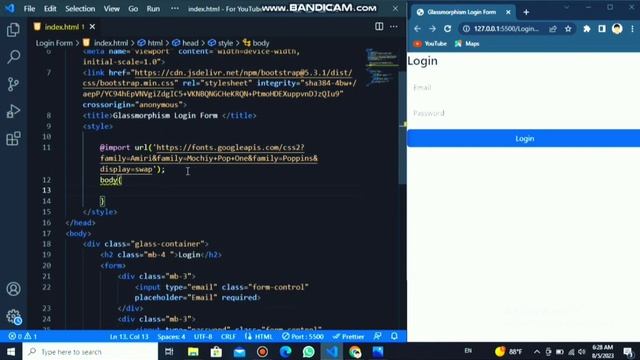Viewport: 640px width, 360px height.
Task: Open the errors and warnings status item
Action: pyautogui.click(x=23, y=336)
